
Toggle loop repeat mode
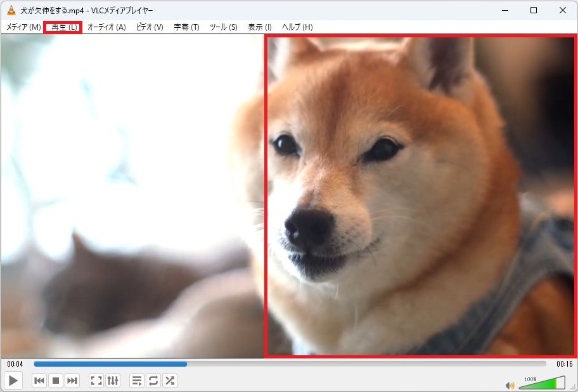point(153,381)
